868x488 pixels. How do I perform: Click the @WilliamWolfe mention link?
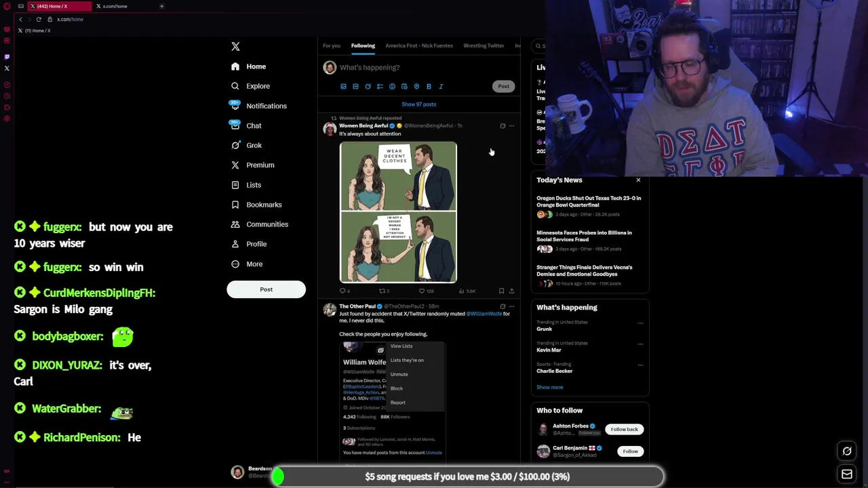tap(484, 314)
